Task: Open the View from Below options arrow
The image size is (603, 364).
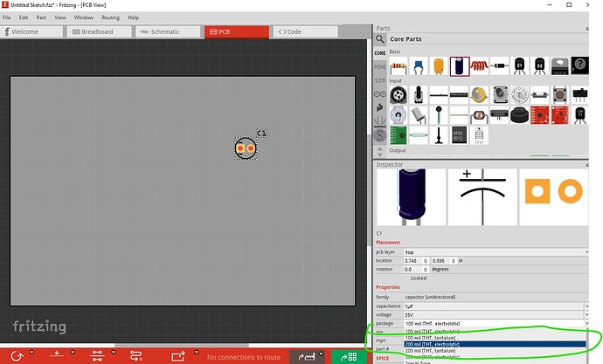Action: pyautogui.click(x=73, y=352)
